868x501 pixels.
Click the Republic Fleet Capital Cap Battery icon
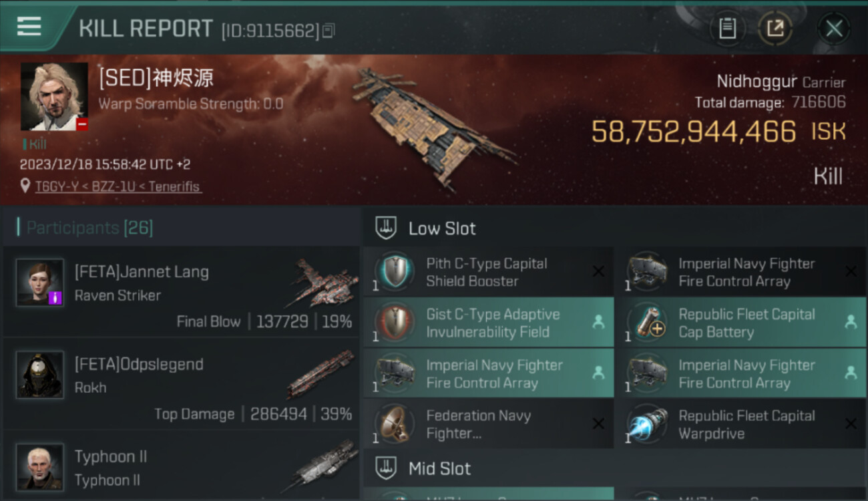(x=646, y=323)
